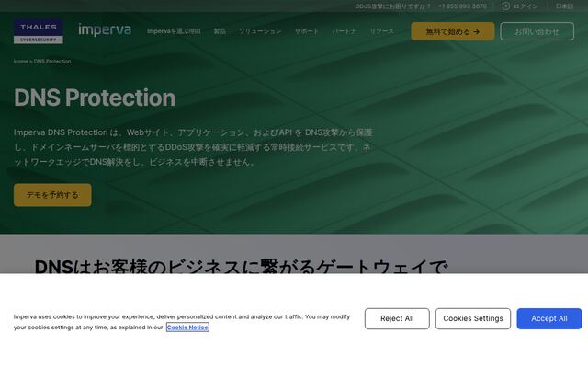Open the パートナー menu
The image size is (588, 368).
344,31
